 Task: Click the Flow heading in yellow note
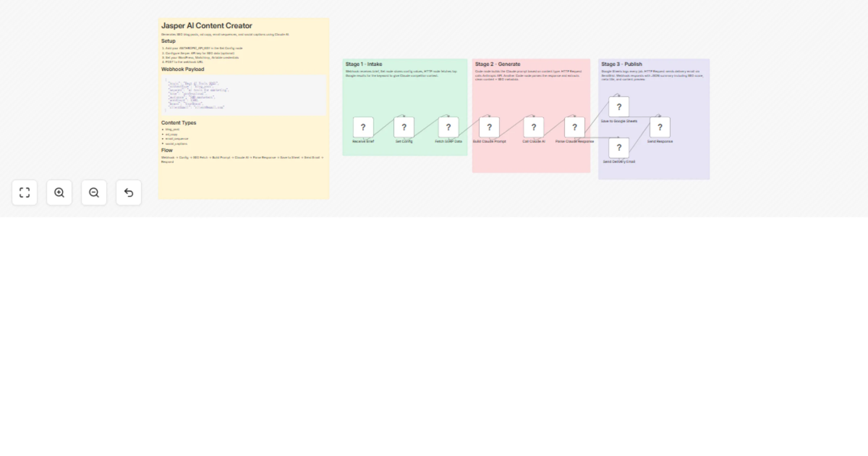coord(167,150)
